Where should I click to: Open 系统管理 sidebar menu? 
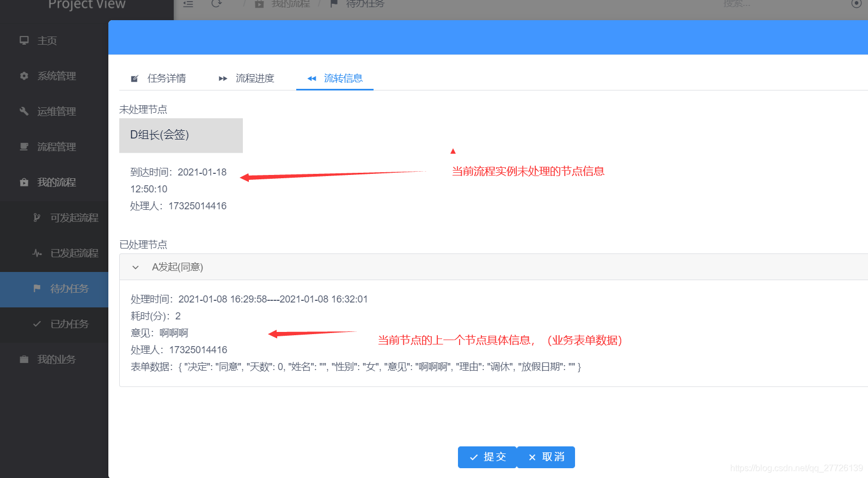pyautogui.click(x=54, y=76)
